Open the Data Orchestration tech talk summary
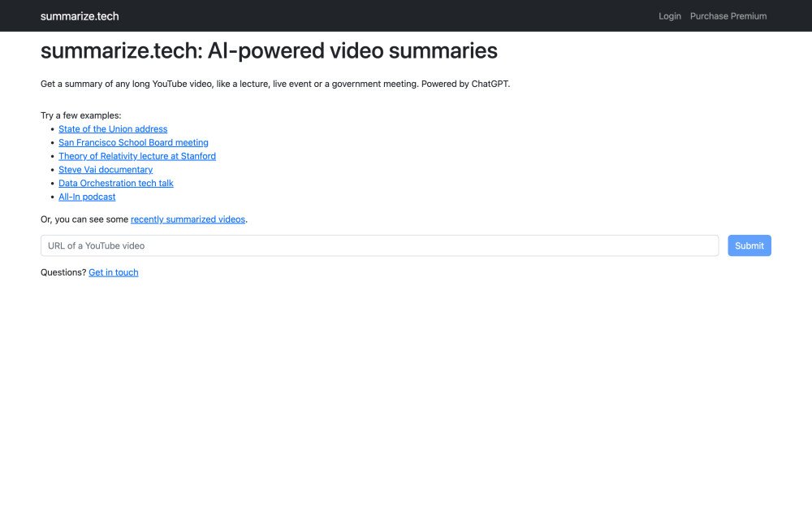The image size is (812, 508). tap(115, 183)
